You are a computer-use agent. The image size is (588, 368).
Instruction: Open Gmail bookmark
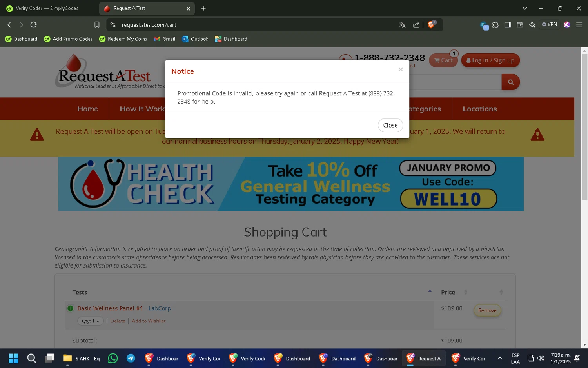(165, 39)
